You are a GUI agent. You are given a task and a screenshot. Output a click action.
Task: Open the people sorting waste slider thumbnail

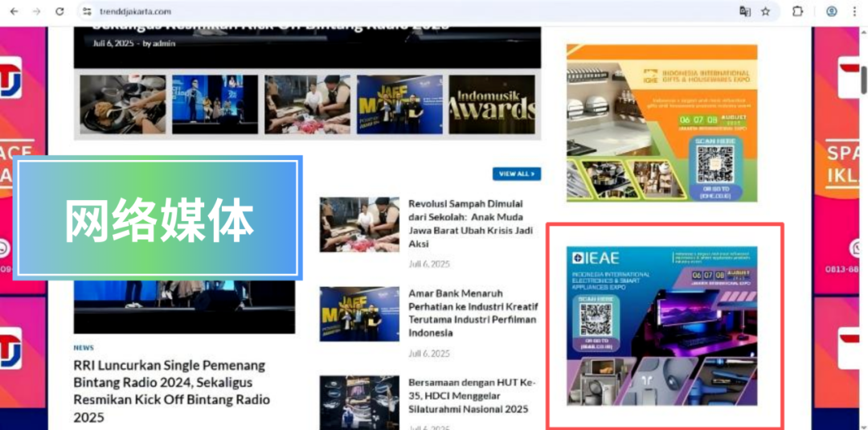click(307, 104)
